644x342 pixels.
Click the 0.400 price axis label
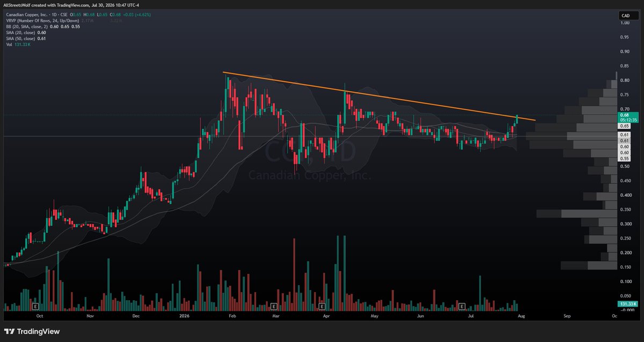625,195
